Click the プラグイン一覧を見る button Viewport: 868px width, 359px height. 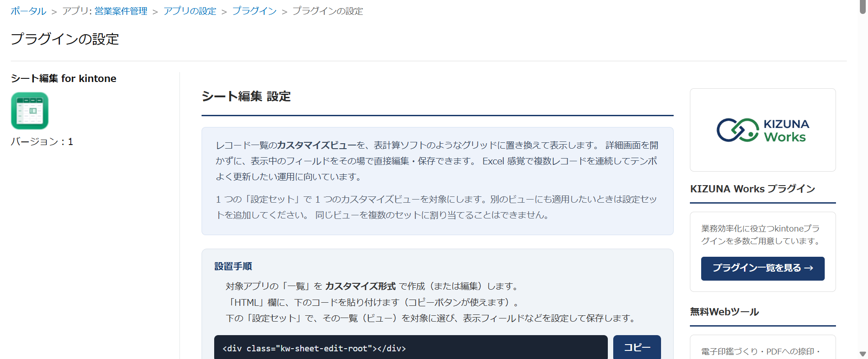pos(762,268)
